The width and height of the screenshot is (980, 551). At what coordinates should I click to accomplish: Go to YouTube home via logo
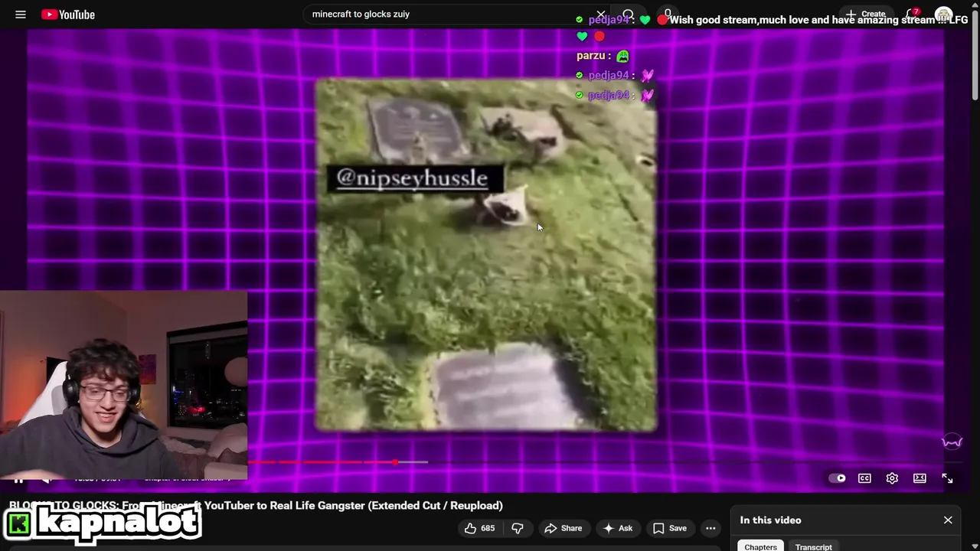coord(68,15)
